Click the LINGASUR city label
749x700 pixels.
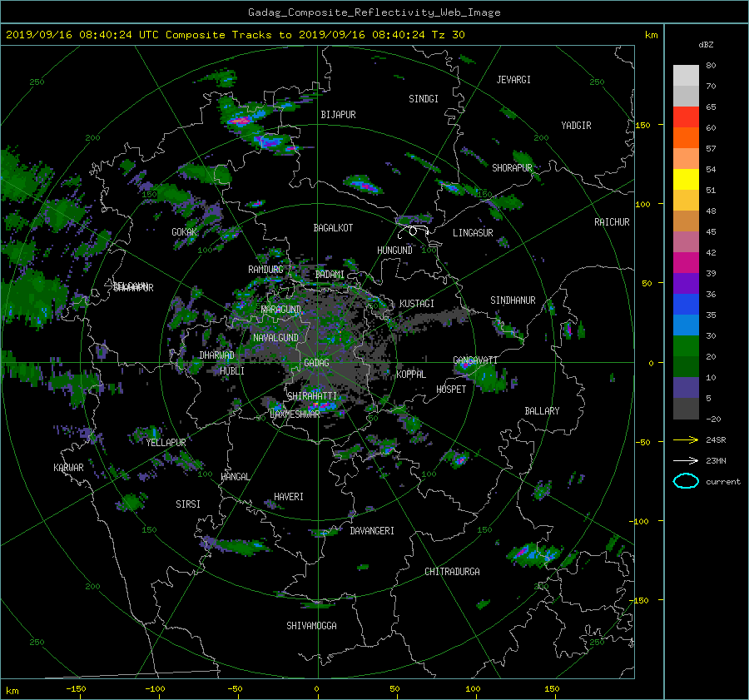pyautogui.click(x=473, y=233)
